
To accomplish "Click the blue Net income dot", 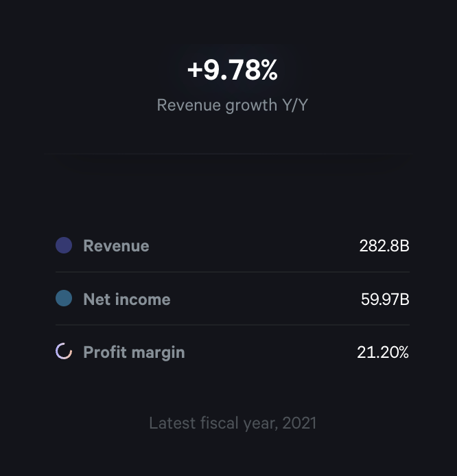I will coord(64,299).
